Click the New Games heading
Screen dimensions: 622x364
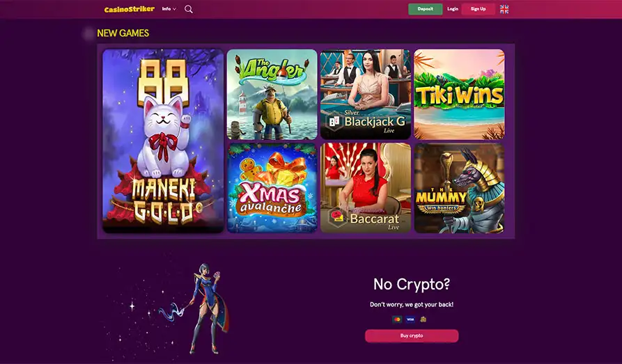pos(123,33)
